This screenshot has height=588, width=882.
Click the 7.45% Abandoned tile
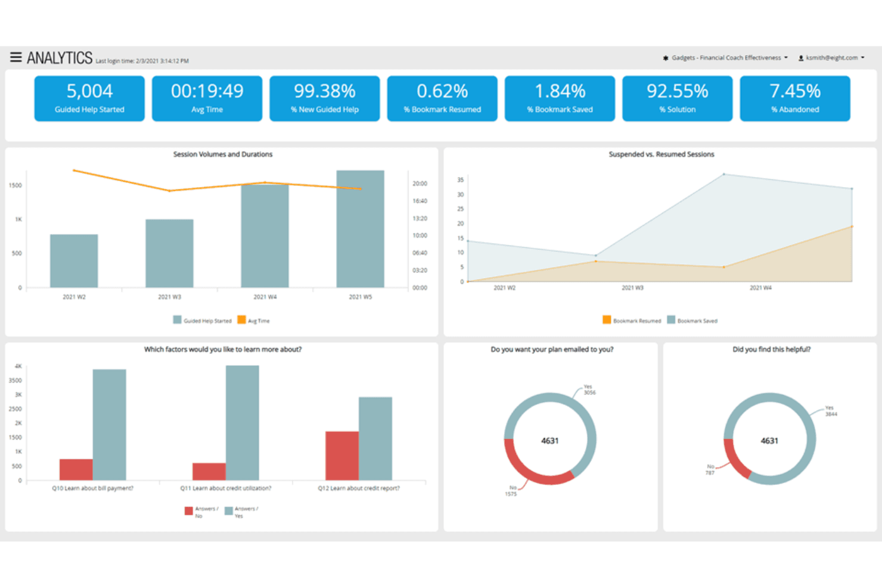pos(795,98)
